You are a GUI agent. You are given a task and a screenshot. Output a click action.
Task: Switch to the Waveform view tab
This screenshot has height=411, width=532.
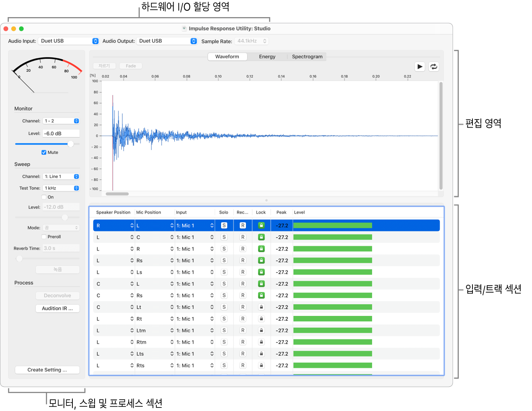click(x=227, y=57)
